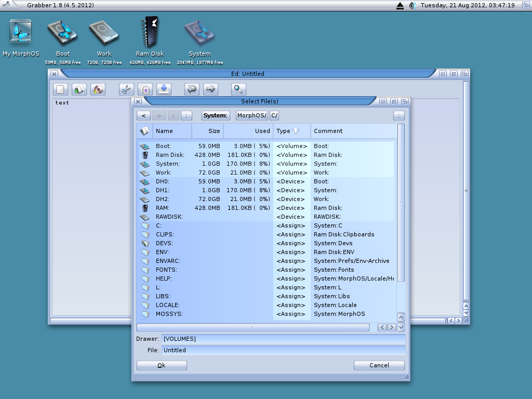The image size is (532, 399).
Task: Click the System: path segment button
Action: coord(215,116)
